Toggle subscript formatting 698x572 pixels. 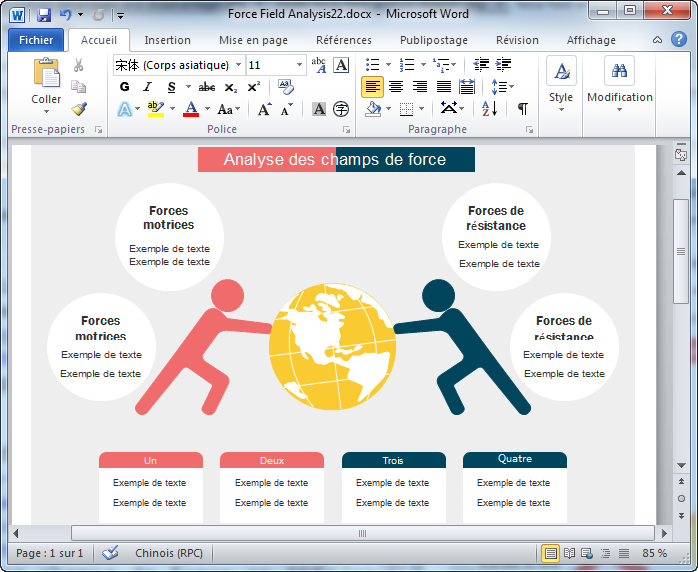tap(231, 87)
